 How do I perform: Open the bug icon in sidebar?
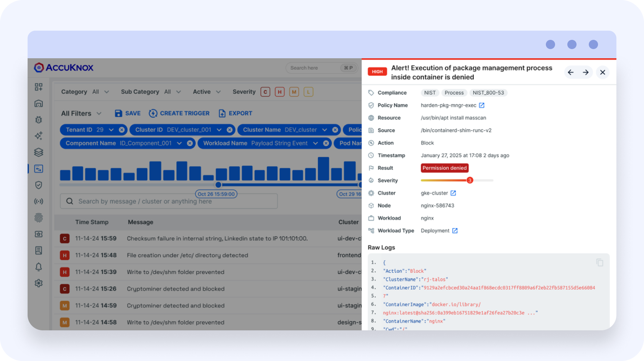click(38, 120)
